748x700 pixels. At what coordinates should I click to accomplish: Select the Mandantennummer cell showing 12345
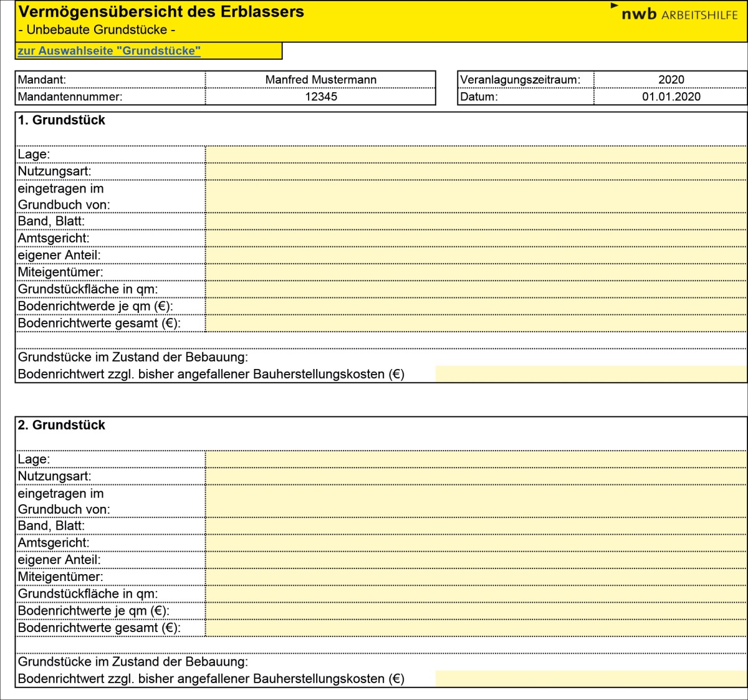pyautogui.click(x=320, y=97)
